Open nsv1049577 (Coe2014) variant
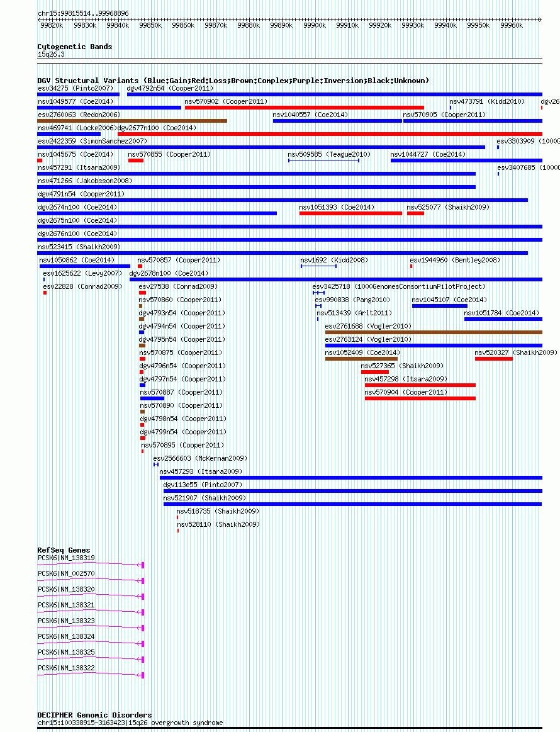The image size is (560, 732). point(76,101)
